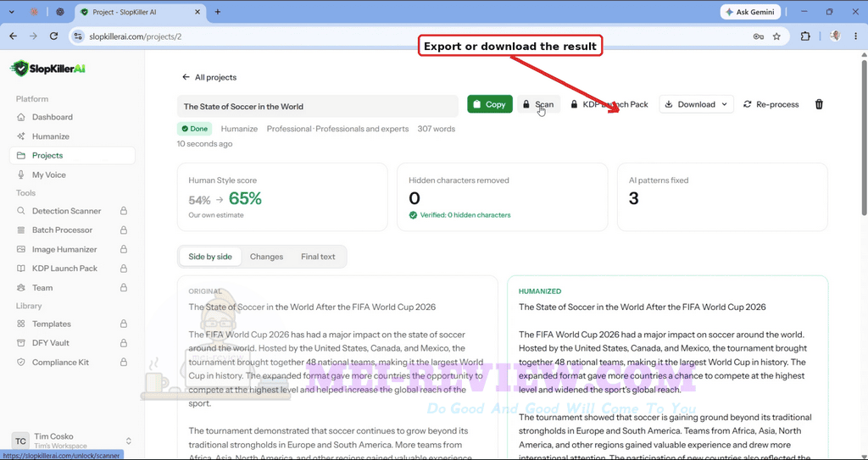
Task: Click the Team lock icon
Action: (x=124, y=288)
